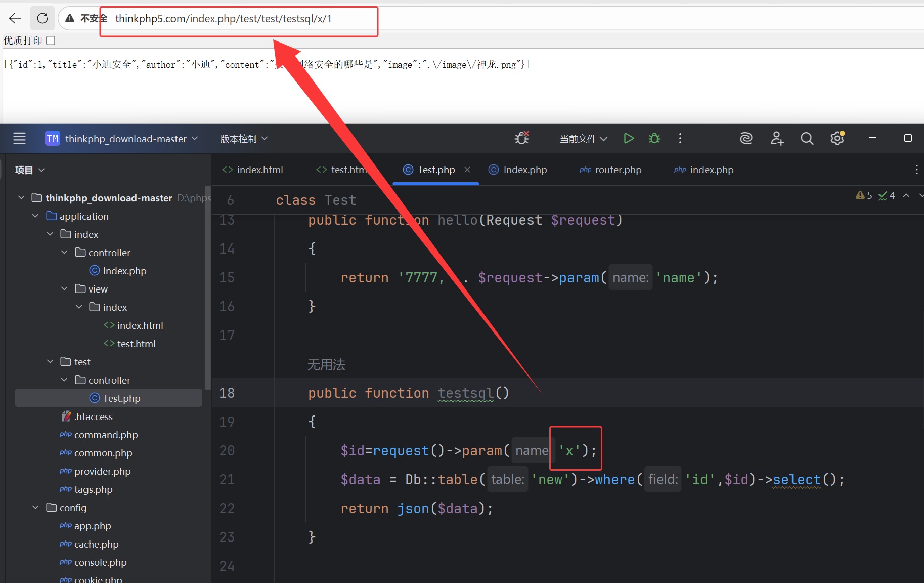
Task: Open more run actions menu
Action: [x=680, y=138]
